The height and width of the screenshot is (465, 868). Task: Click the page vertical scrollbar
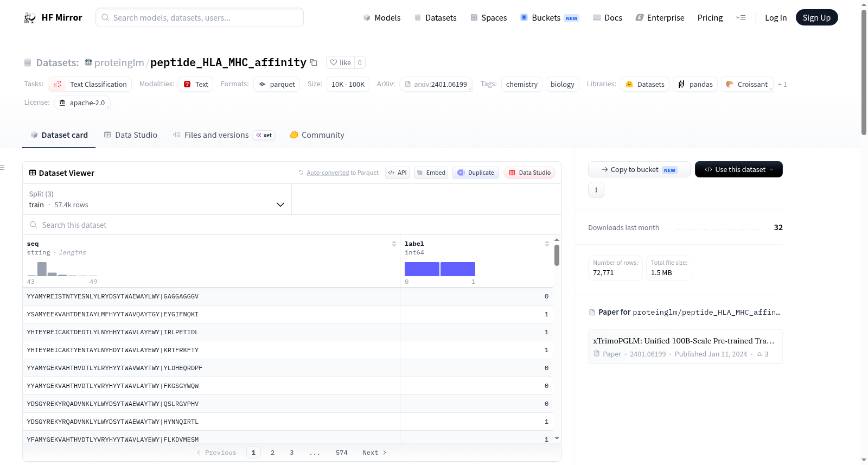[x=864, y=72]
